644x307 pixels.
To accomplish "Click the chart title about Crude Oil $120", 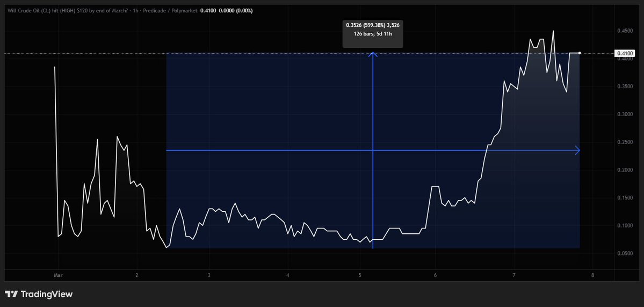I will click(x=67, y=11).
